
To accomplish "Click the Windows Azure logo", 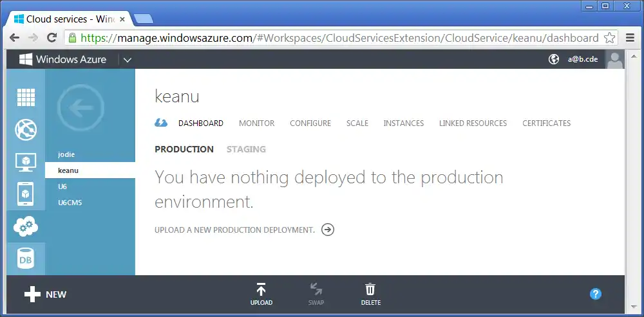I will (62, 59).
